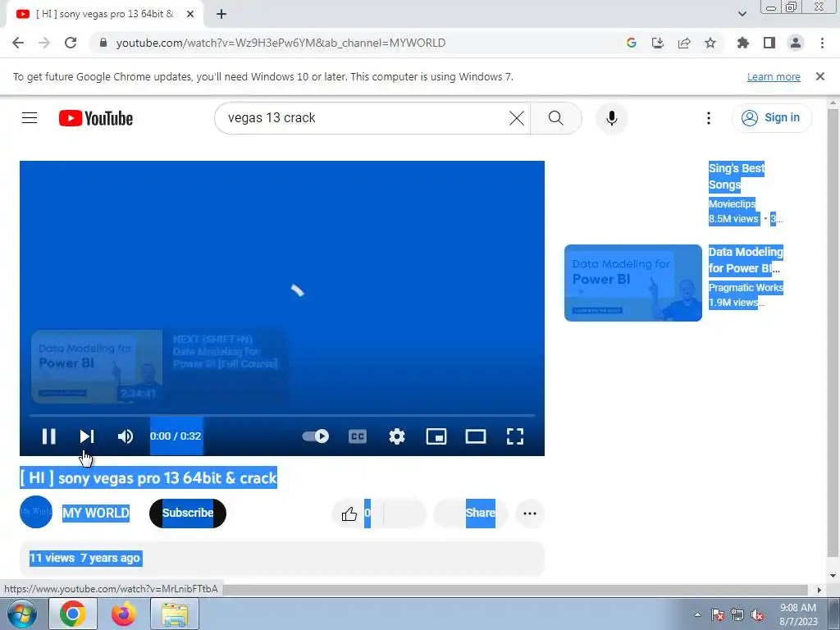Viewport: 840px width, 630px height.
Task: Dismiss the Chrome update infobar
Action: click(x=820, y=76)
